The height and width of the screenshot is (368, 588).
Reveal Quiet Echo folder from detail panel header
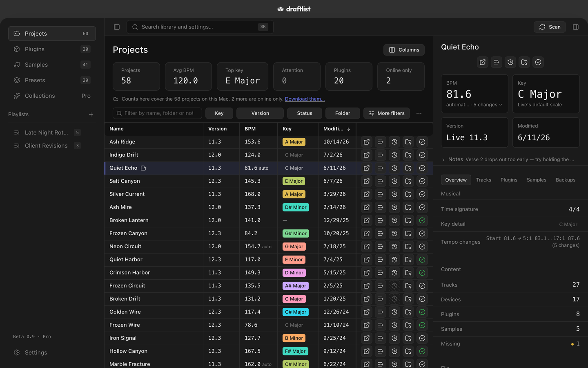pos(524,62)
